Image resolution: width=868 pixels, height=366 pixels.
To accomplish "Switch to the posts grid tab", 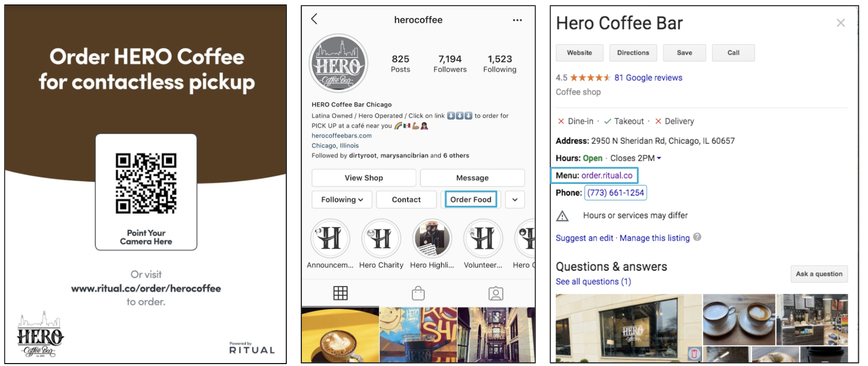I will (341, 293).
